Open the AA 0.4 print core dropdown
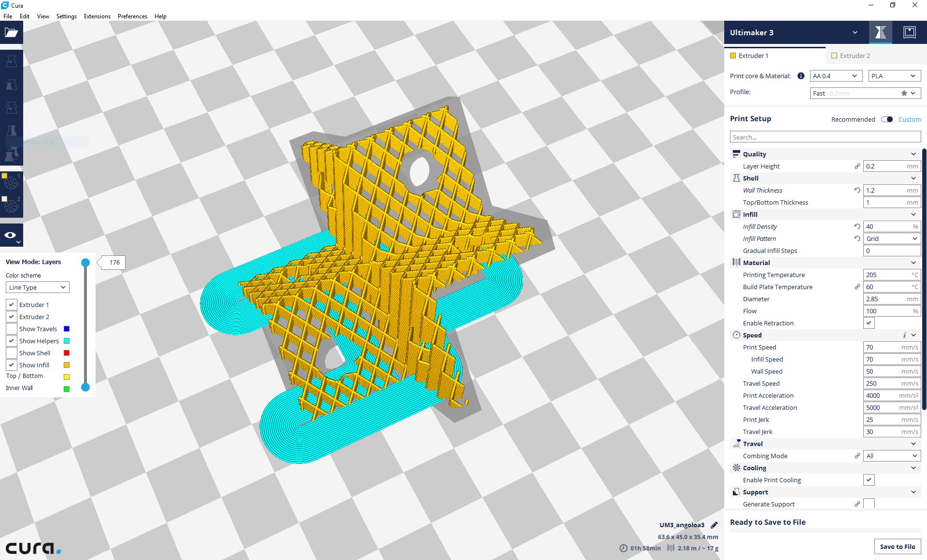The image size is (927, 560). (836, 76)
